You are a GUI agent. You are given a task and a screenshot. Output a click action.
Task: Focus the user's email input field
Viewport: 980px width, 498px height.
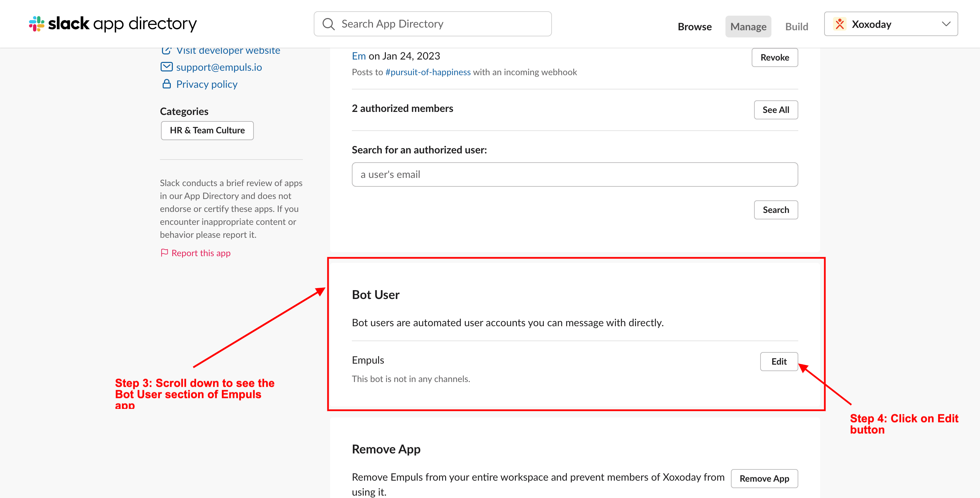(x=574, y=175)
